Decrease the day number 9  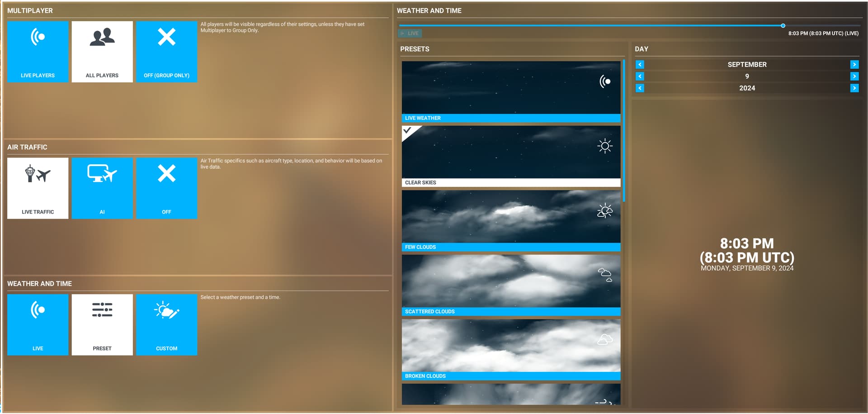click(x=640, y=76)
